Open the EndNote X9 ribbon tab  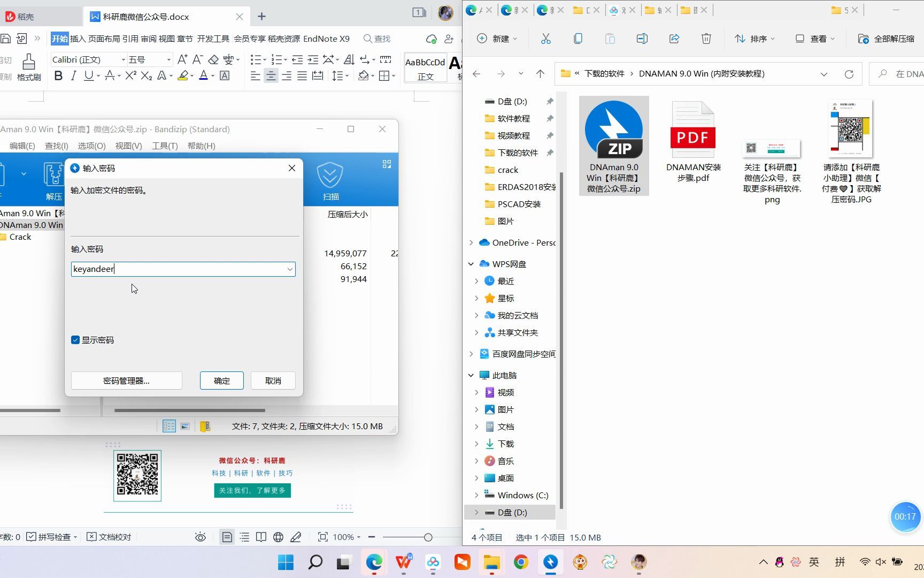[326, 39]
